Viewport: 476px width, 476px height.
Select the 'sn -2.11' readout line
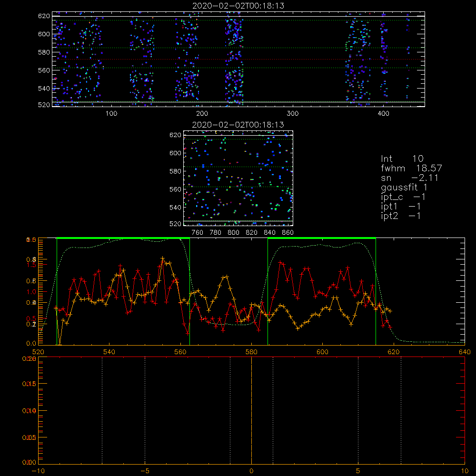pos(409,178)
